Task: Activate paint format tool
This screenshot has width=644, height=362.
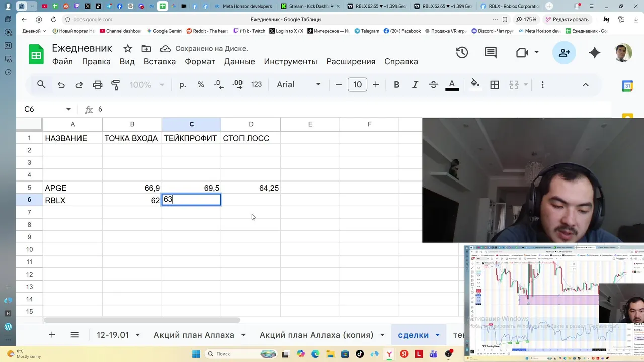Action: pos(116,85)
